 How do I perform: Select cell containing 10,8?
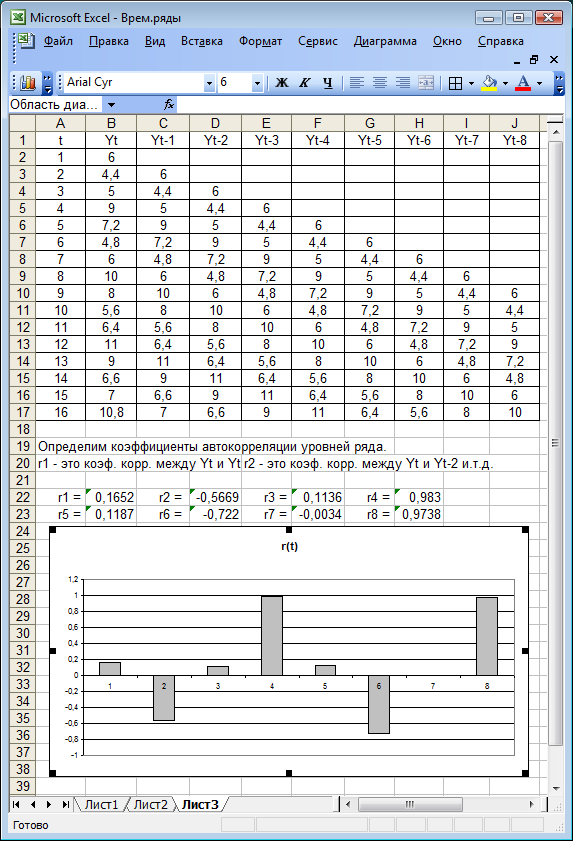[x=111, y=412]
